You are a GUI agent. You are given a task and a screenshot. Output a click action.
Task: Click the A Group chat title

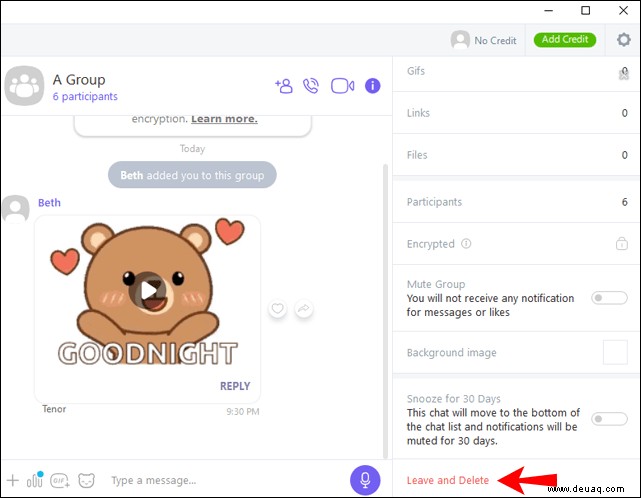79,79
